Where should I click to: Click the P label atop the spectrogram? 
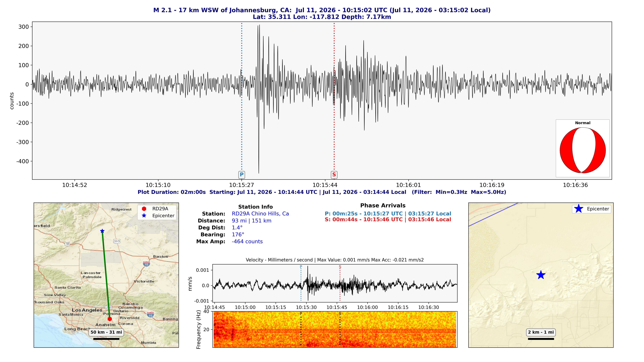point(301,314)
